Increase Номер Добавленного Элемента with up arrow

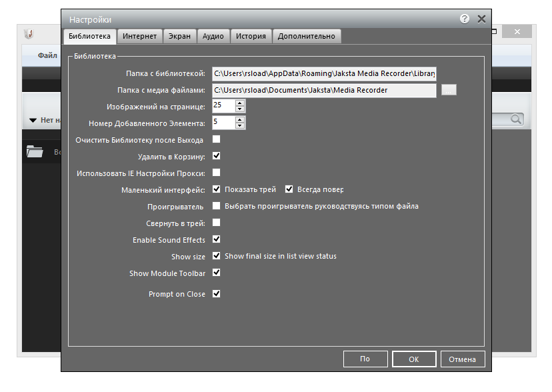[x=240, y=119]
